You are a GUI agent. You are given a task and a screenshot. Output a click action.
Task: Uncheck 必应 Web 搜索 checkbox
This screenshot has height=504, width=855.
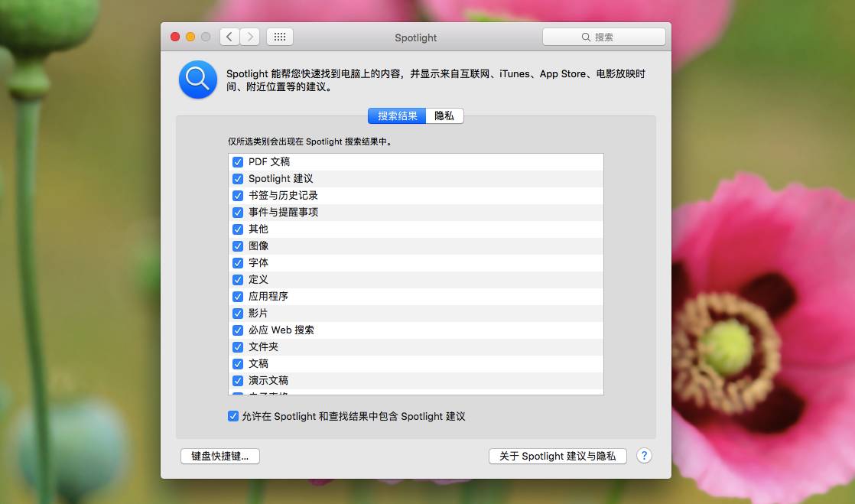(238, 330)
